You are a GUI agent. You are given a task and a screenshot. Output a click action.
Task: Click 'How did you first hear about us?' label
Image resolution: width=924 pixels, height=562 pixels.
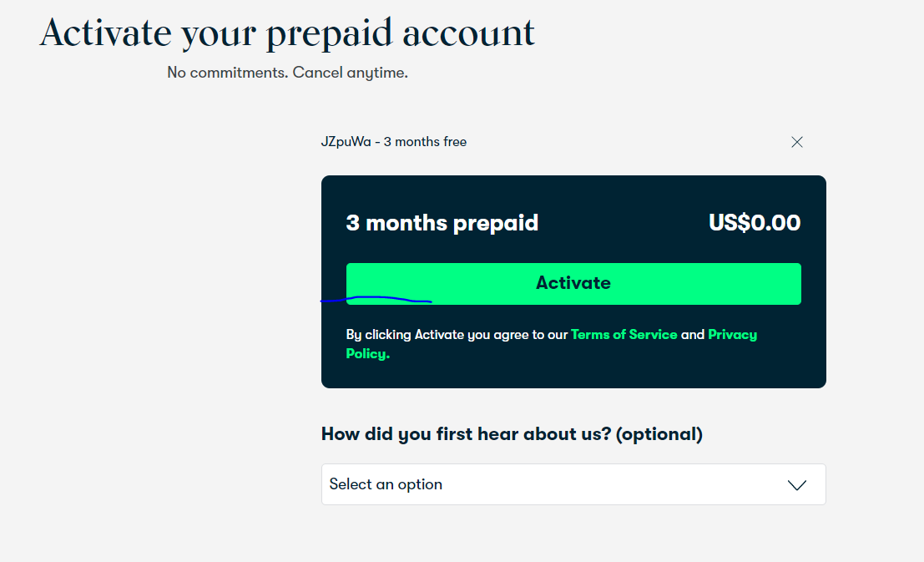466,434
